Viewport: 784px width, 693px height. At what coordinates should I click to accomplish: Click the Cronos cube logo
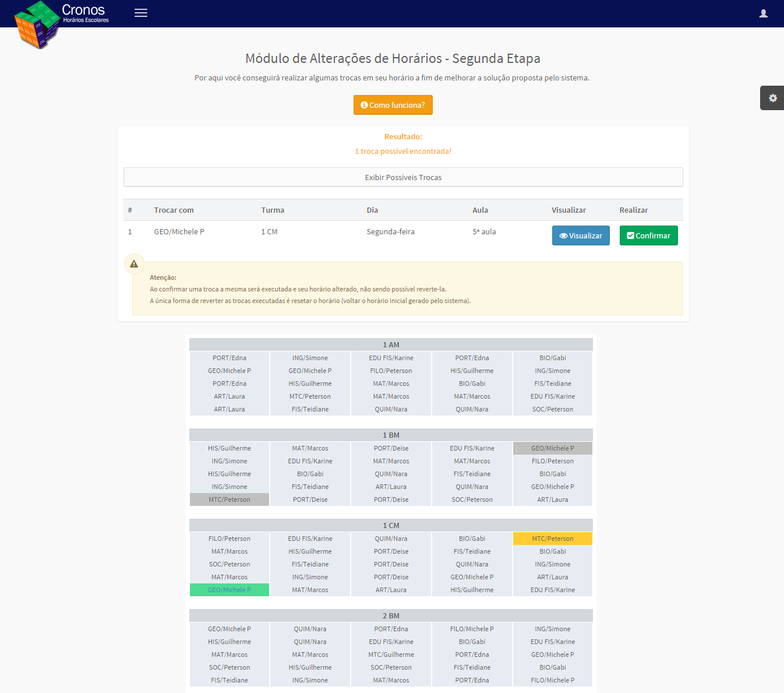tap(37, 25)
